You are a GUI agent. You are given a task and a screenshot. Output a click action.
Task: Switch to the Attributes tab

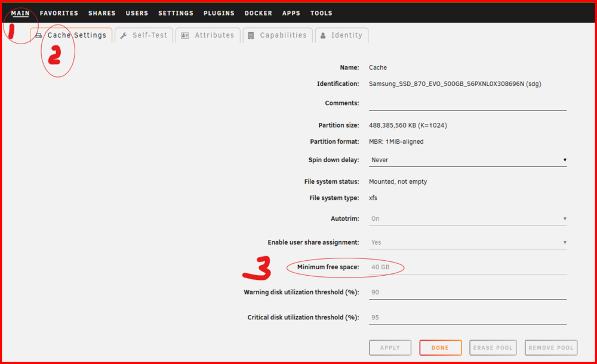208,35
